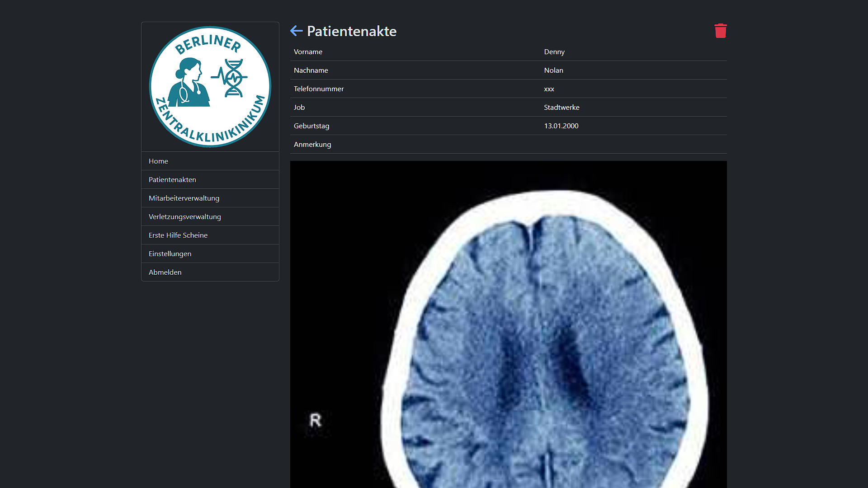Open Patientenakten in the sidebar
868x488 pixels.
pos(210,179)
